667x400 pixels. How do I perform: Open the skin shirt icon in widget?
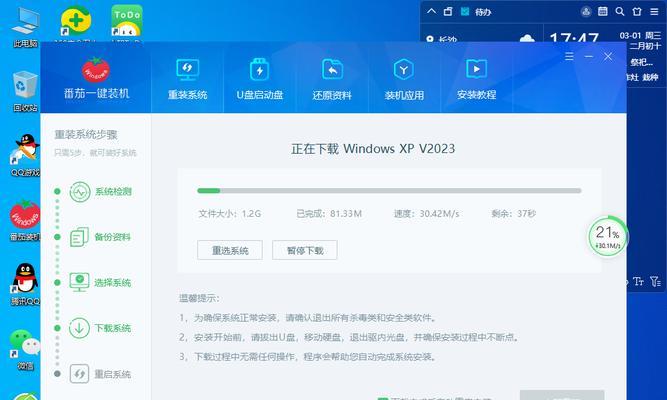click(637, 11)
